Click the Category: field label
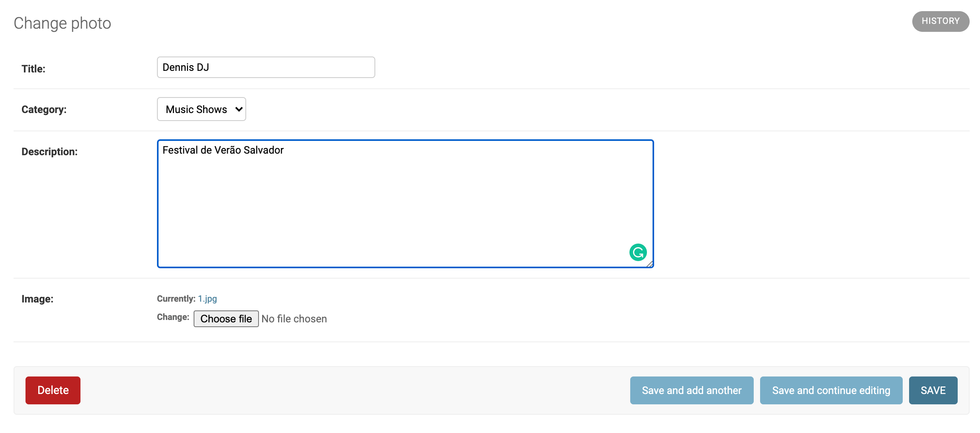This screenshot has height=433, width=980. 44,109
